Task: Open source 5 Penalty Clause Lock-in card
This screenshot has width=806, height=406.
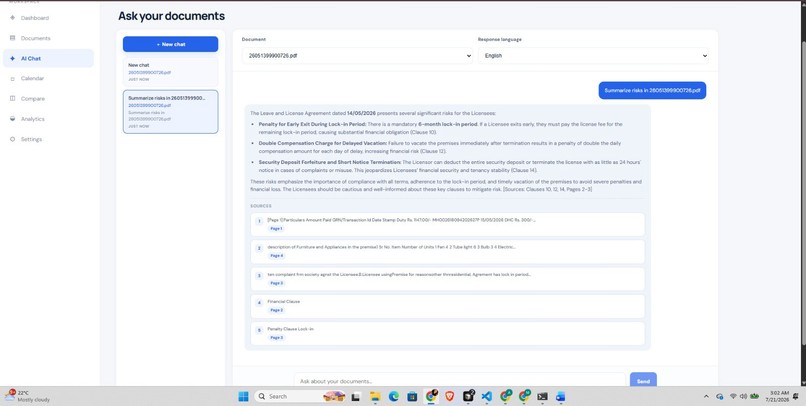Action: pyautogui.click(x=447, y=333)
